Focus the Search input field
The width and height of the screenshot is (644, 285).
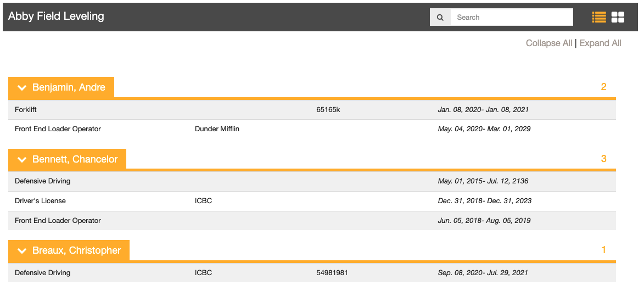click(512, 17)
